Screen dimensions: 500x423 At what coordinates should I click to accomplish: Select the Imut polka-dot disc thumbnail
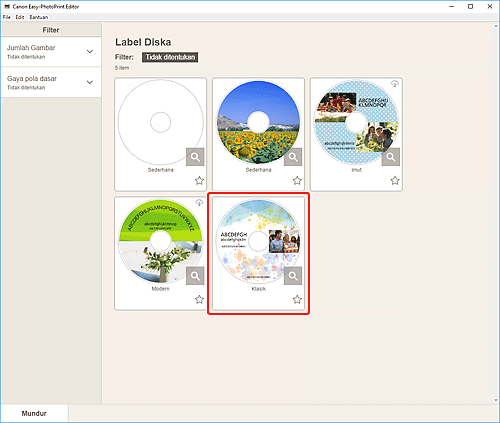(356, 122)
